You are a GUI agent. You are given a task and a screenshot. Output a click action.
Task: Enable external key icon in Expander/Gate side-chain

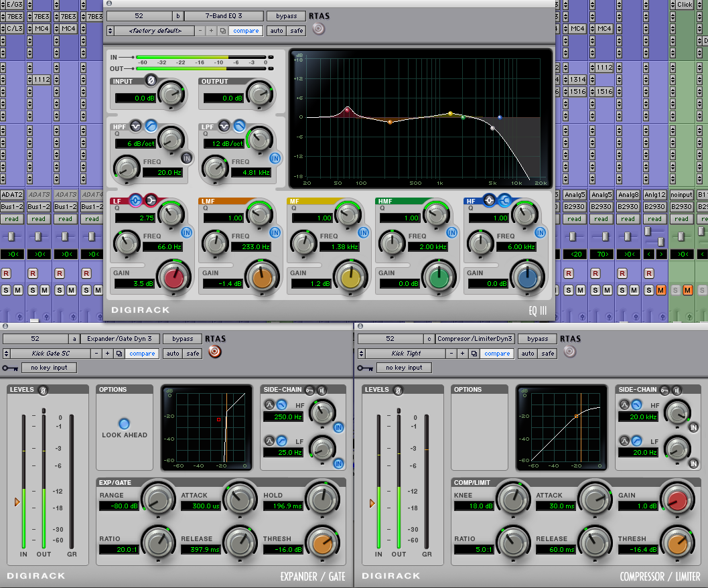[309, 390]
